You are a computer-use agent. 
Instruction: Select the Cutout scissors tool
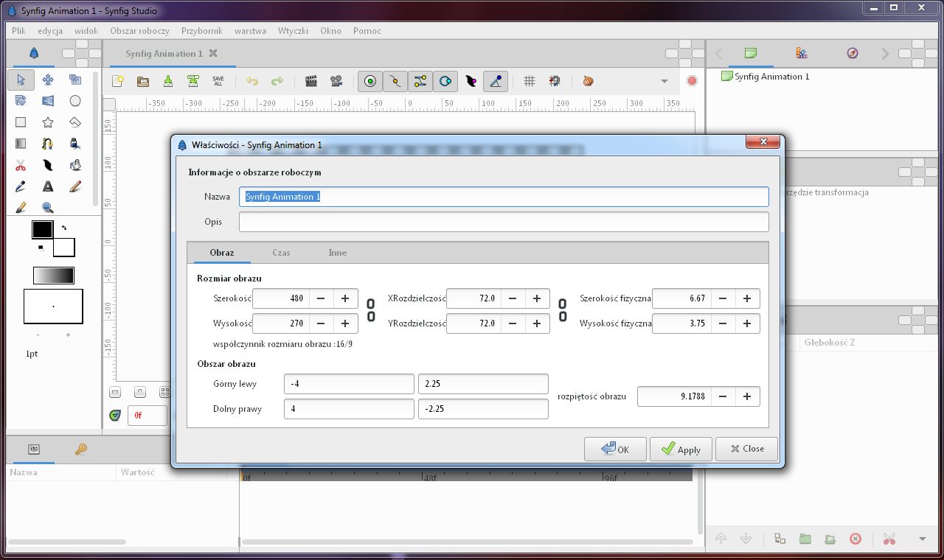tap(21, 165)
